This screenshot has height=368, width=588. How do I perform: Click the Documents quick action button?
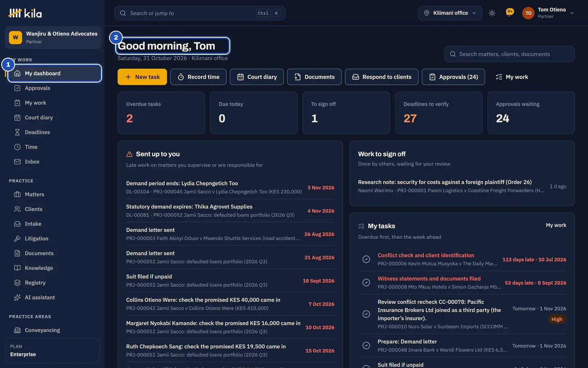tap(314, 77)
